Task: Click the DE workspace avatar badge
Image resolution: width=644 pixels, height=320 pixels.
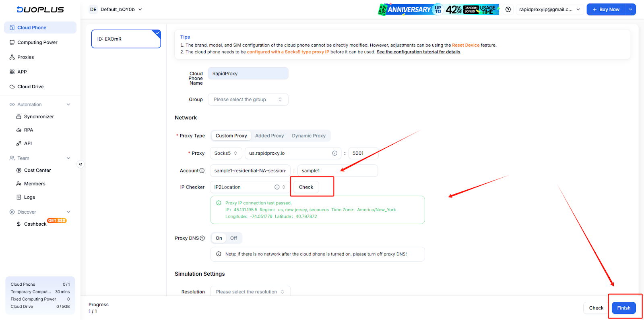Action: (x=93, y=9)
